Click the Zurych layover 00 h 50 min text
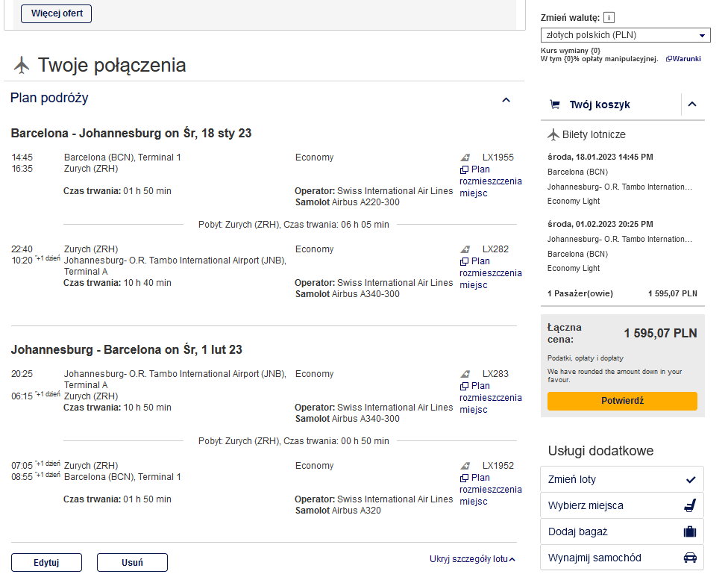 pyautogui.click(x=293, y=441)
